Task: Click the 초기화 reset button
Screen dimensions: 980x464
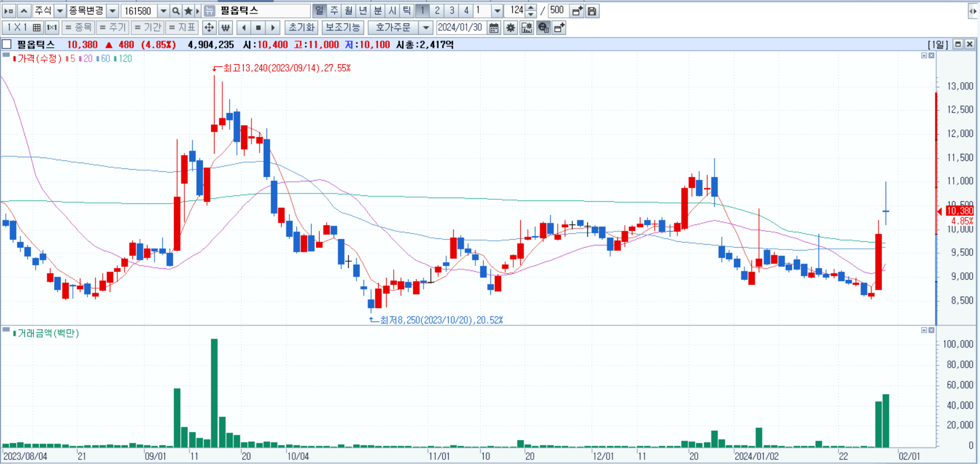Action: pyautogui.click(x=301, y=27)
